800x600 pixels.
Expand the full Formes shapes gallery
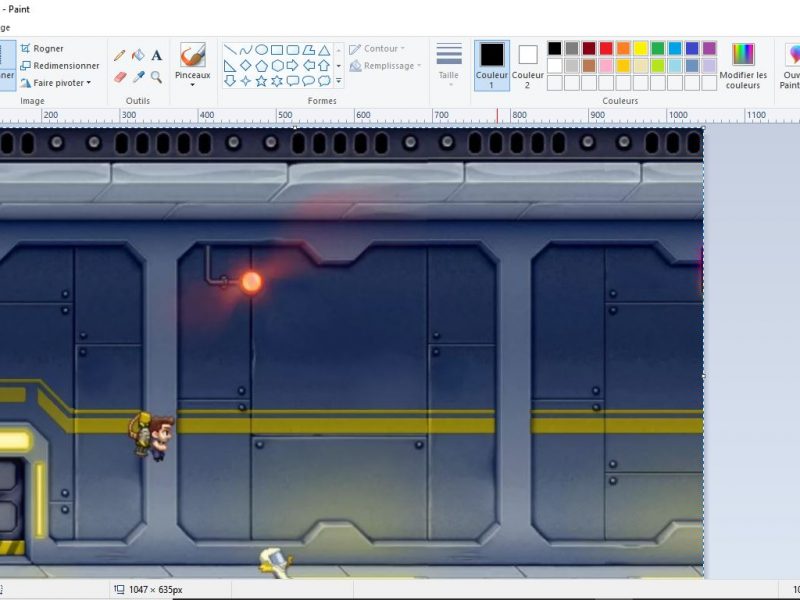[338, 81]
